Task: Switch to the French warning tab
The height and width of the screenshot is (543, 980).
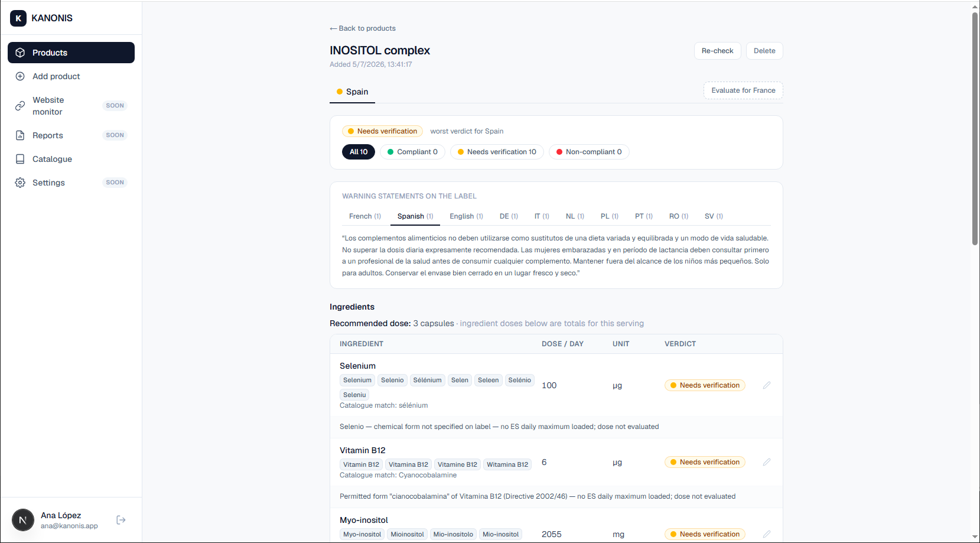Action: pyautogui.click(x=365, y=216)
